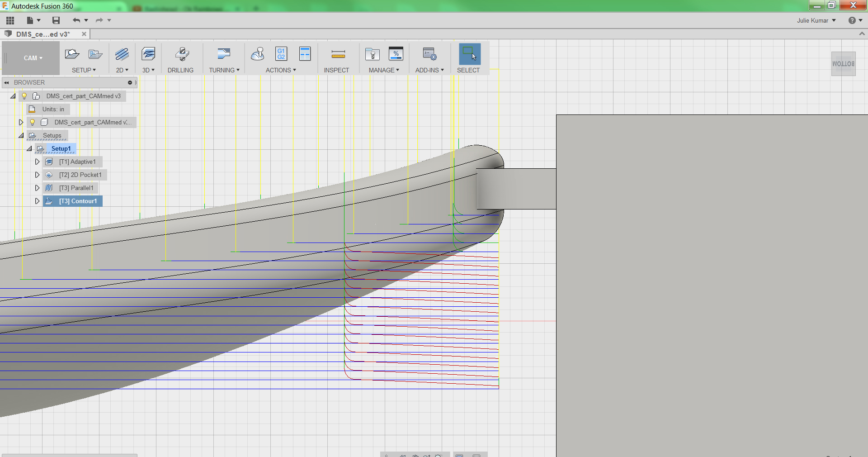Click the BOTTOM face of the ViewCube
Image resolution: width=868 pixels, height=457 pixels.
tap(843, 64)
